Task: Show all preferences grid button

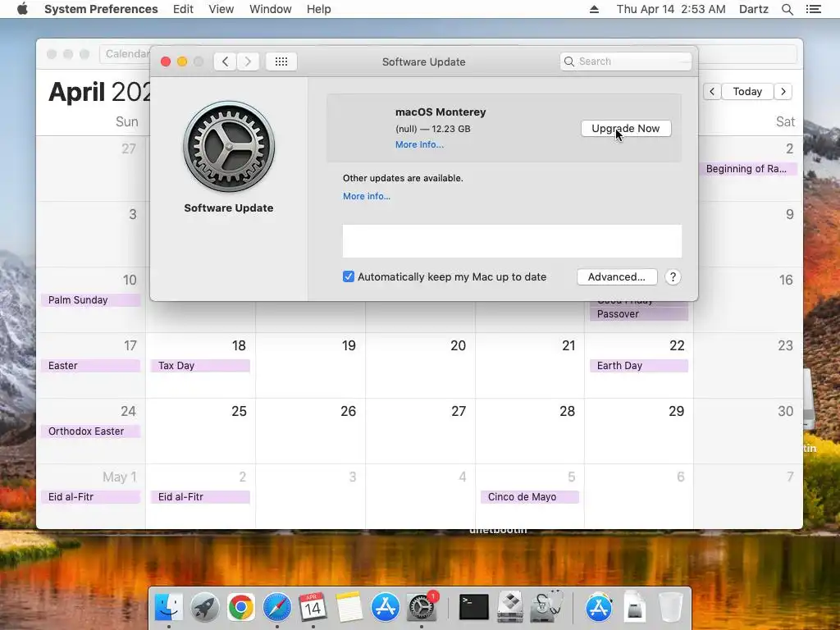Action: click(x=281, y=62)
